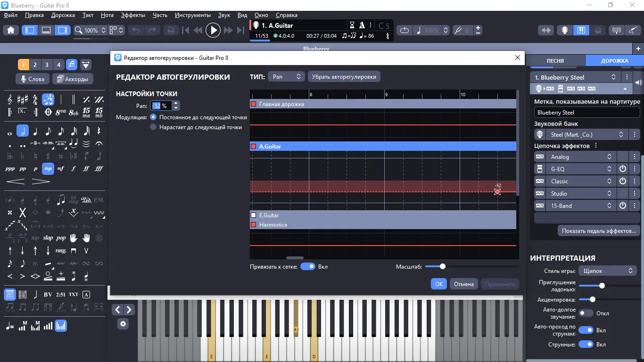
Task: Open the Pan type dropdown
Action: 287,76
